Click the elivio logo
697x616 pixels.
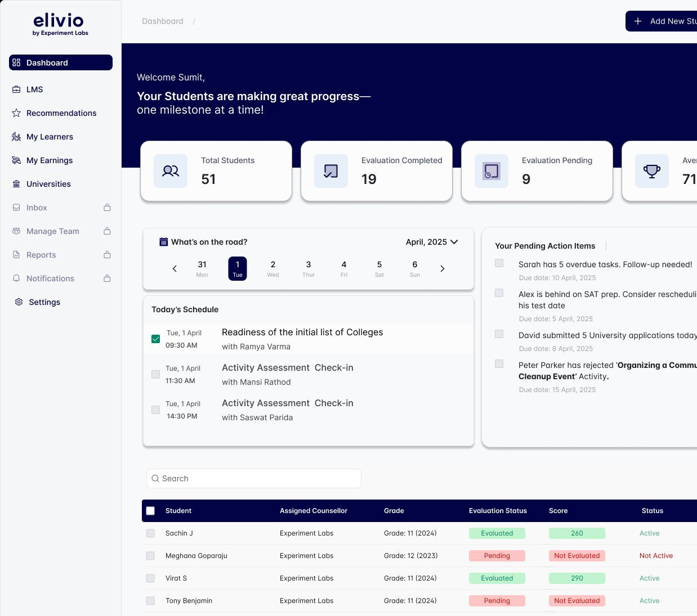[x=60, y=25]
